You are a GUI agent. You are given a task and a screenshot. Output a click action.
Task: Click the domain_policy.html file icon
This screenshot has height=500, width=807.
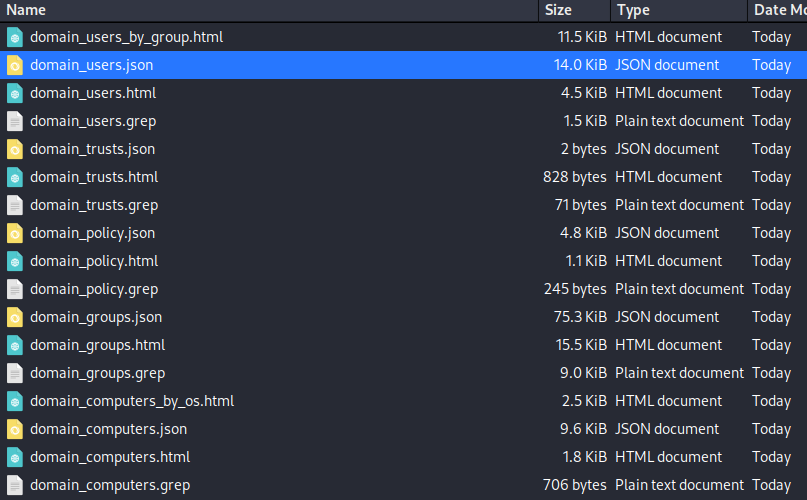pos(14,261)
